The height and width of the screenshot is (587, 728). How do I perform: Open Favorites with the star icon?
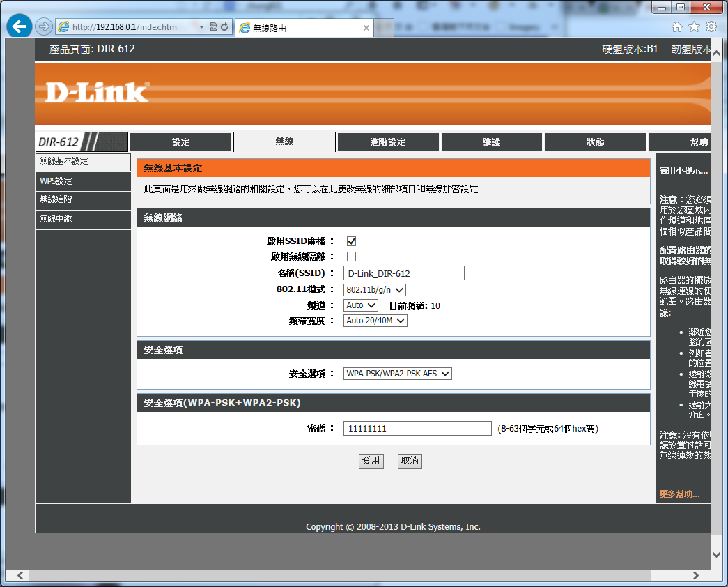point(694,27)
